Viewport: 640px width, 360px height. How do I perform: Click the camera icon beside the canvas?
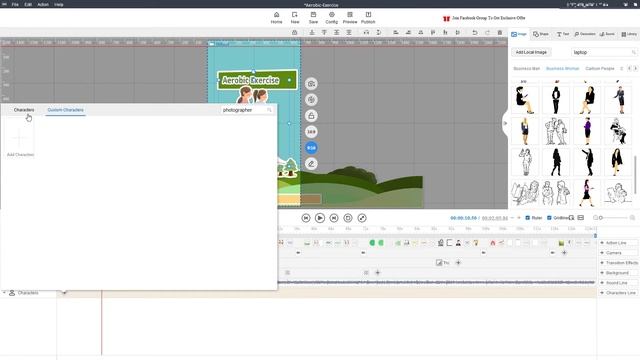(x=311, y=84)
